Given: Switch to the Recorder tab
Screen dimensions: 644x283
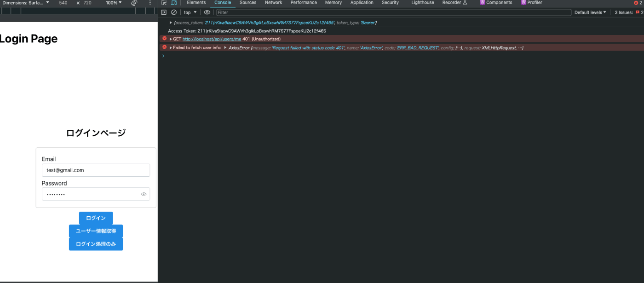Looking at the screenshot, I should [x=454, y=3].
